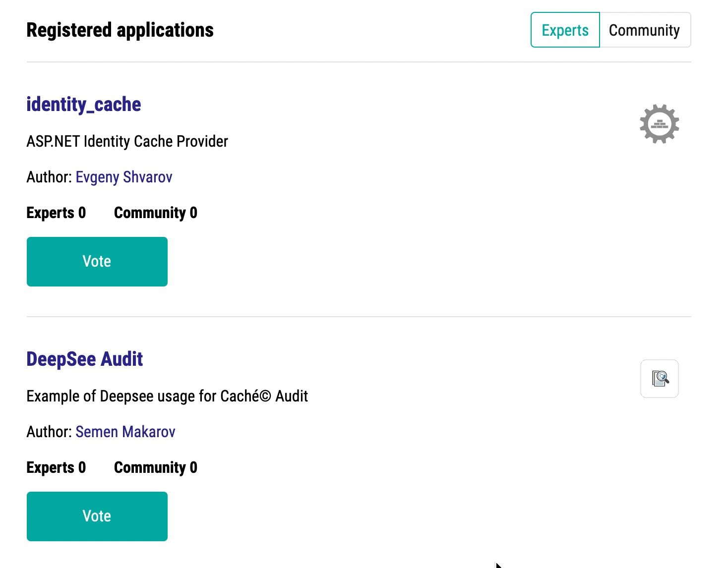728x568 pixels.
Task: Click the DeepSee Audit magnifier document icon
Action: point(660,379)
